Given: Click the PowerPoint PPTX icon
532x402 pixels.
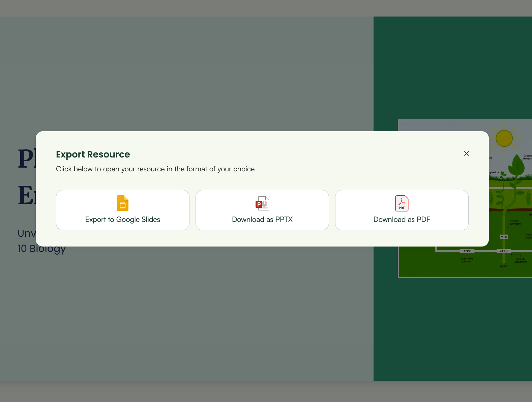Looking at the screenshot, I should point(262,203).
